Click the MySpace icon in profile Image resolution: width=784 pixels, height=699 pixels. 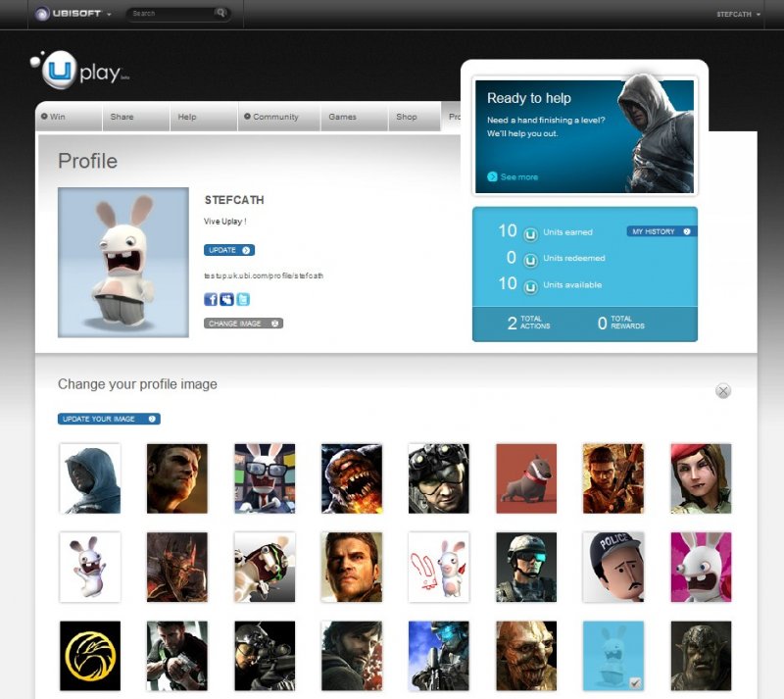click(x=226, y=300)
